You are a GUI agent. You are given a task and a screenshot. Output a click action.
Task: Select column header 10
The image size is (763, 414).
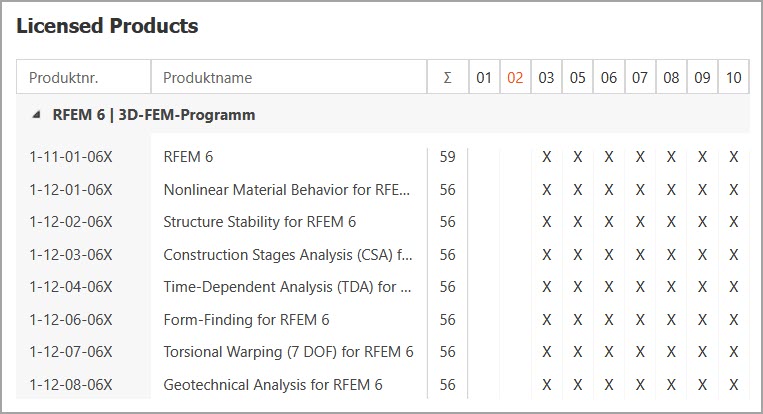tap(734, 78)
